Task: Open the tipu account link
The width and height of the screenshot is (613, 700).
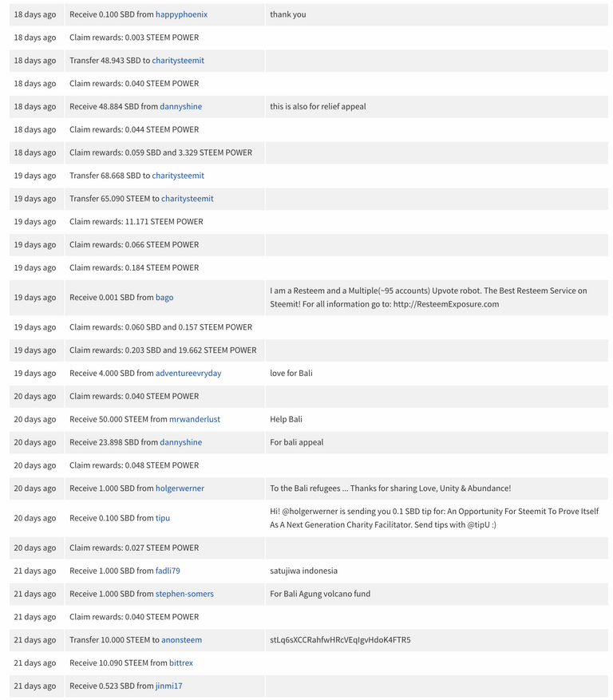Action: tap(163, 518)
